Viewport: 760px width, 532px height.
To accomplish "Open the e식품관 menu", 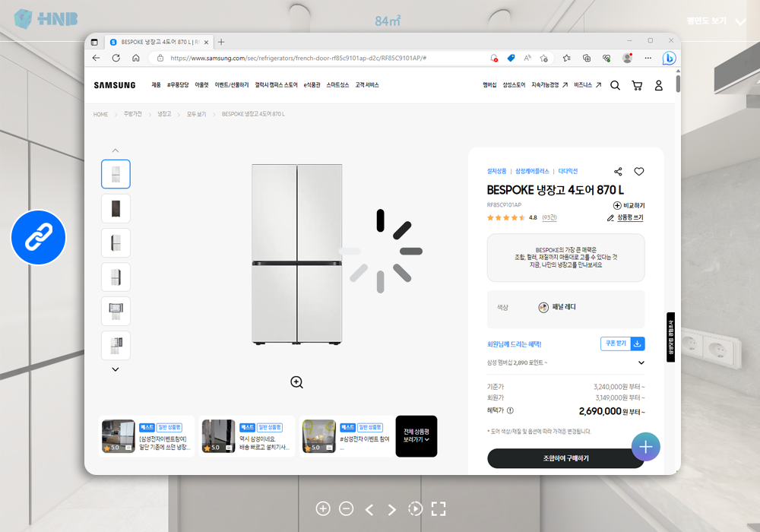I will point(312,85).
